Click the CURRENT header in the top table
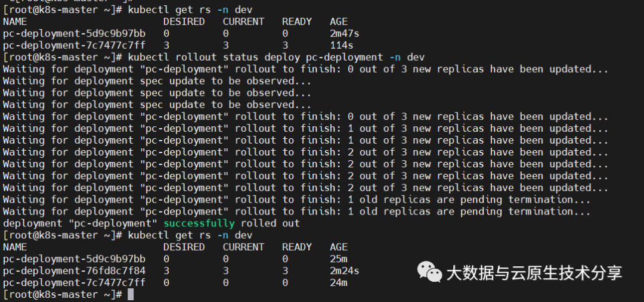This screenshot has height=302, width=644. coord(243,21)
